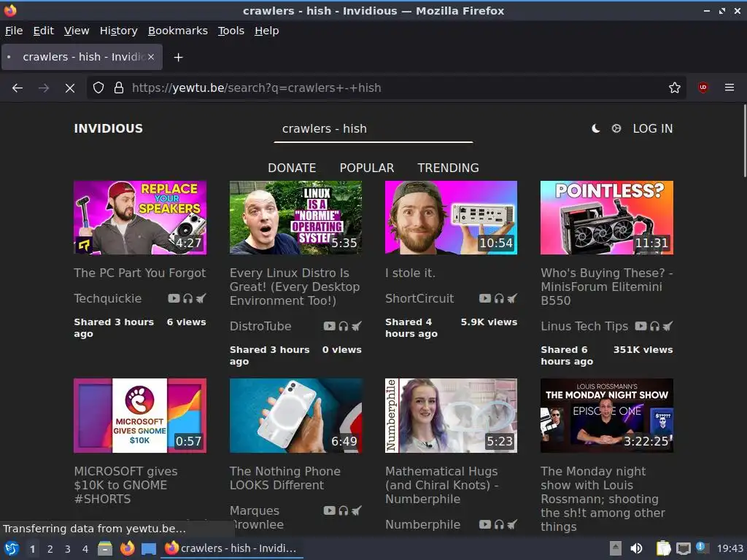Click the Invidious search field
Image resolution: width=747 pixels, height=560 pixels.
[x=373, y=129]
